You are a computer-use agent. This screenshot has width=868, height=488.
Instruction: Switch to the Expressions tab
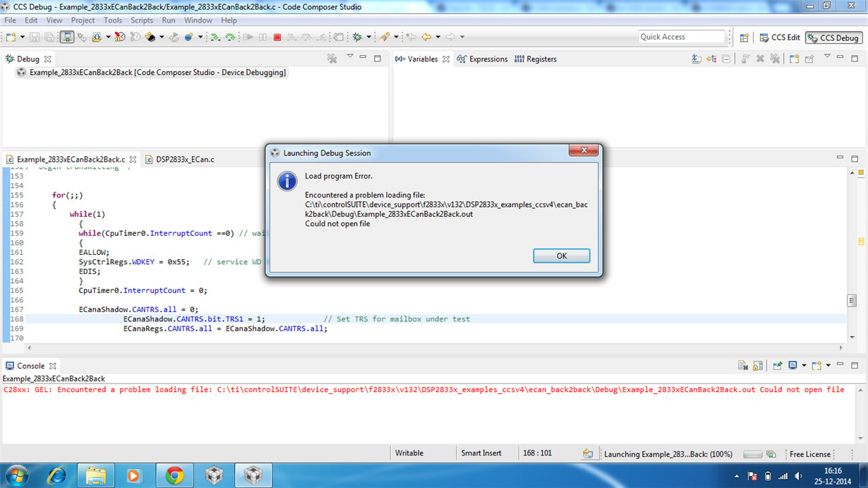pos(483,59)
